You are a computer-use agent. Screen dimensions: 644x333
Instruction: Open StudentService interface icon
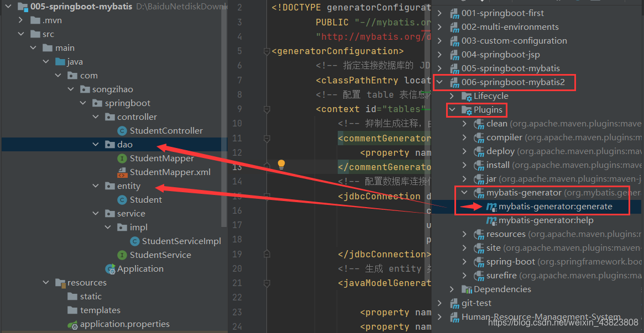122,255
